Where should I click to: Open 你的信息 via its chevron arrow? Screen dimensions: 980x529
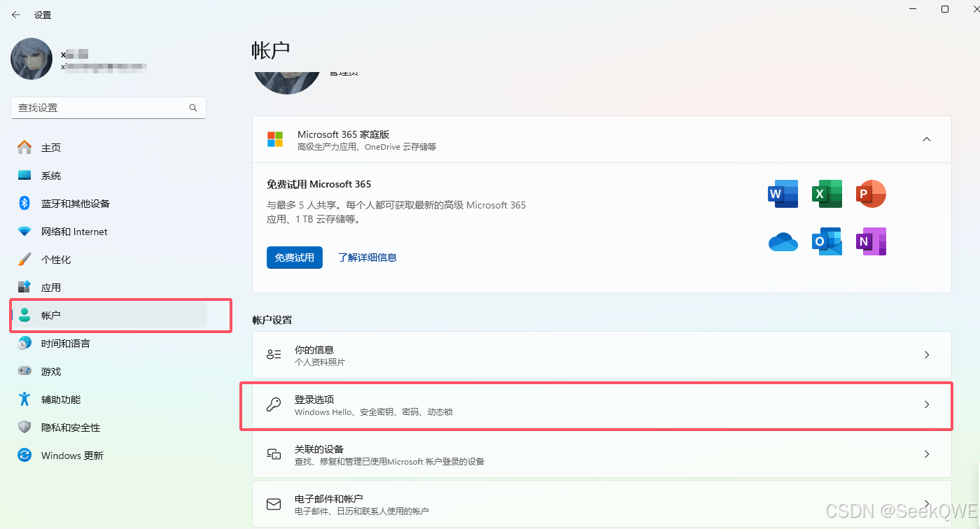point(927,355)
